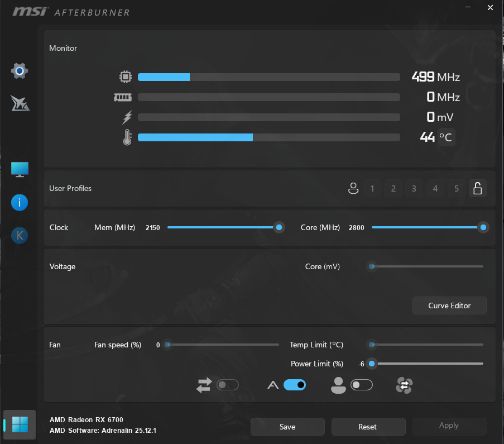Click the temperature monitor bar
The height and width of the screenshot is (444, 504).
coord(269,137)
